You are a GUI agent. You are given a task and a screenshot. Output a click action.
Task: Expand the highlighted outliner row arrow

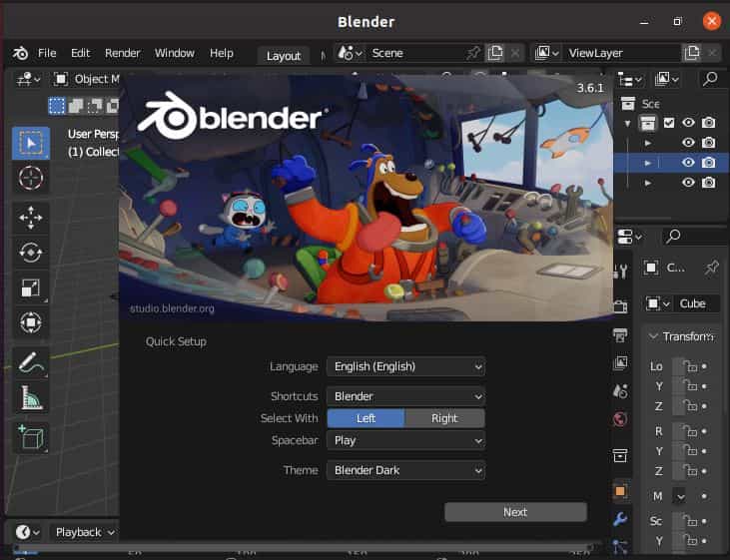[x=647, y=163]
